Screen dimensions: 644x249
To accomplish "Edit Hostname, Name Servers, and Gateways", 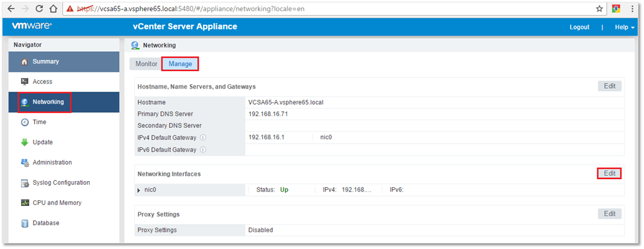I will point(610,86).
